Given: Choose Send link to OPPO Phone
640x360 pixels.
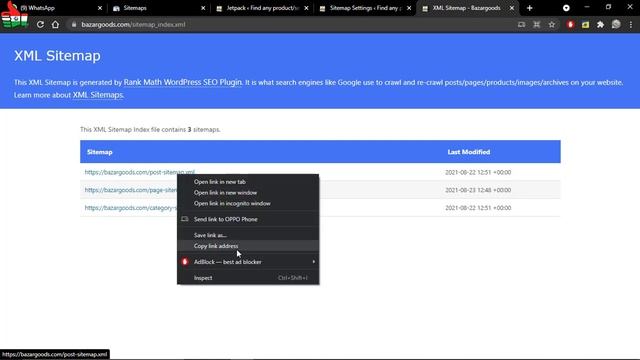Looking at the screenshot, I should click(x=248, y=219).
